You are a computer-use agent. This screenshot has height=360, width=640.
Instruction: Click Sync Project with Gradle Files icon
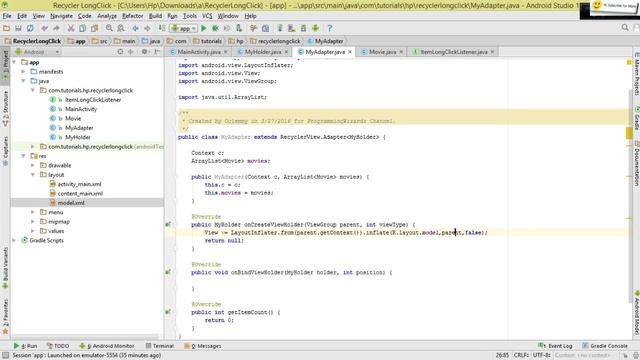coord(280,28)
